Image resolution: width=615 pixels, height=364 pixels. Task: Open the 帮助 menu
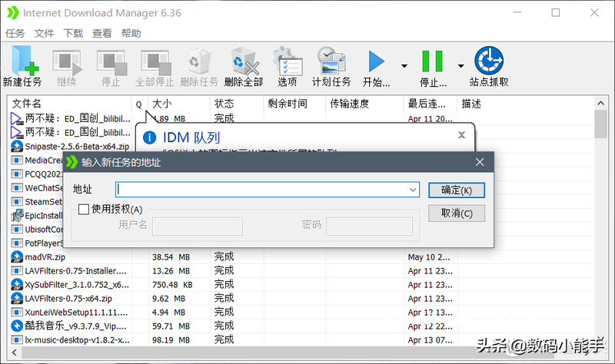click(131, 33)
